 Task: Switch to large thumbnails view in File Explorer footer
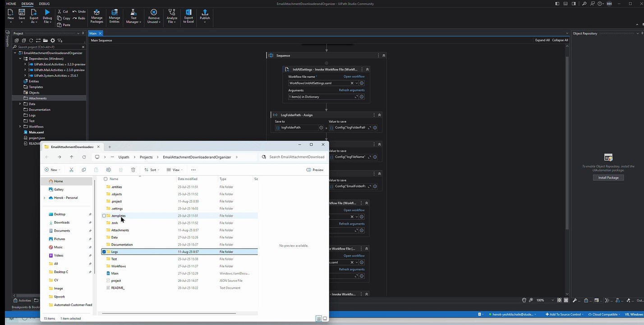(x=324, y=319)
